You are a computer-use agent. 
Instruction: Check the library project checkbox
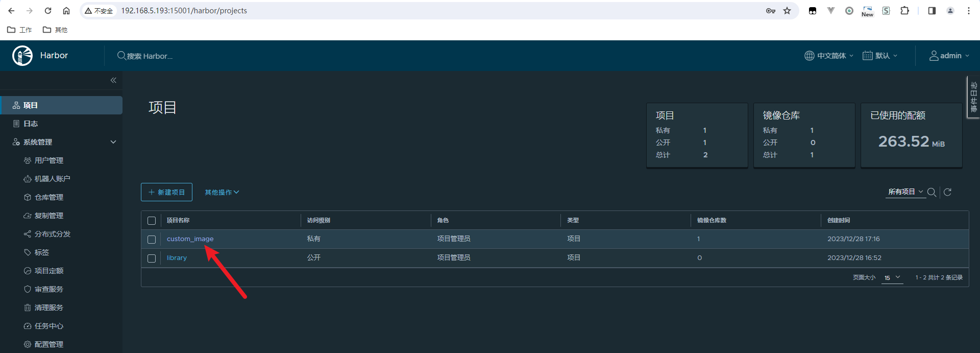[152, 258]
